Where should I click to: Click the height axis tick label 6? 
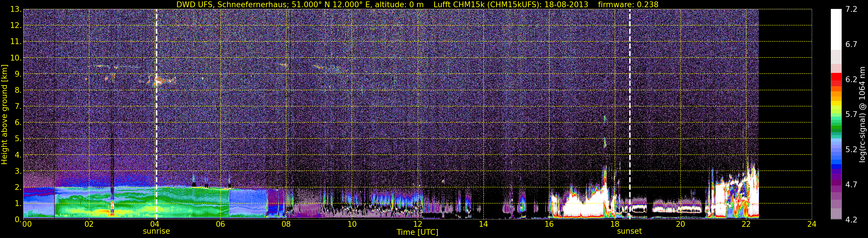18,123
